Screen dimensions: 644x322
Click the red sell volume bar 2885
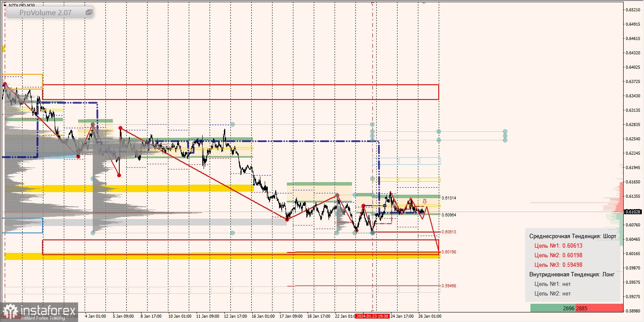pos(599,308)
